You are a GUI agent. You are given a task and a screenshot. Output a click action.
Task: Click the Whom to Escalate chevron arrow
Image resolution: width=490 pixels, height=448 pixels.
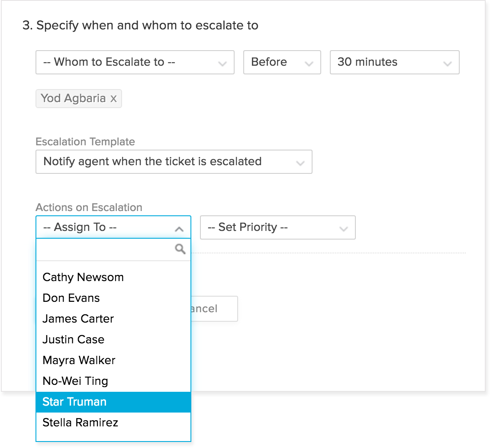tap(222, 64)
